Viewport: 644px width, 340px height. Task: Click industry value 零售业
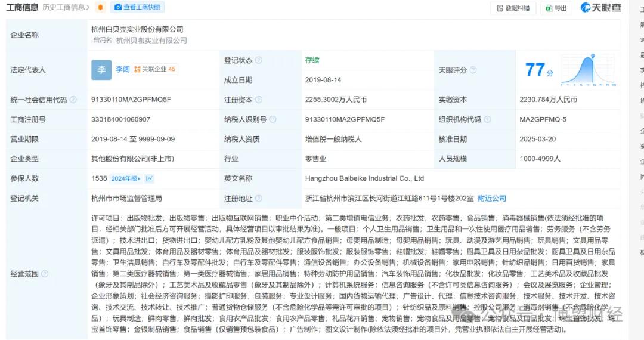click(316, 159)
